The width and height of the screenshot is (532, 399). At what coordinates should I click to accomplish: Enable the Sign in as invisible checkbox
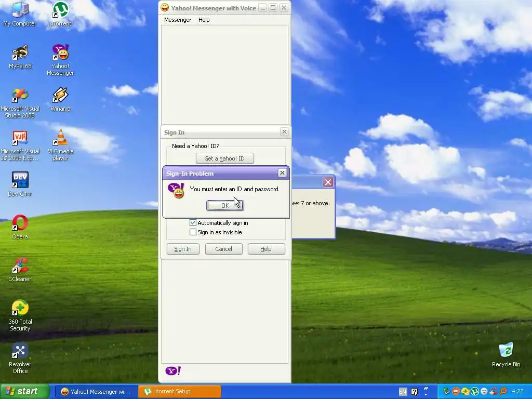(x=193, y=232)
